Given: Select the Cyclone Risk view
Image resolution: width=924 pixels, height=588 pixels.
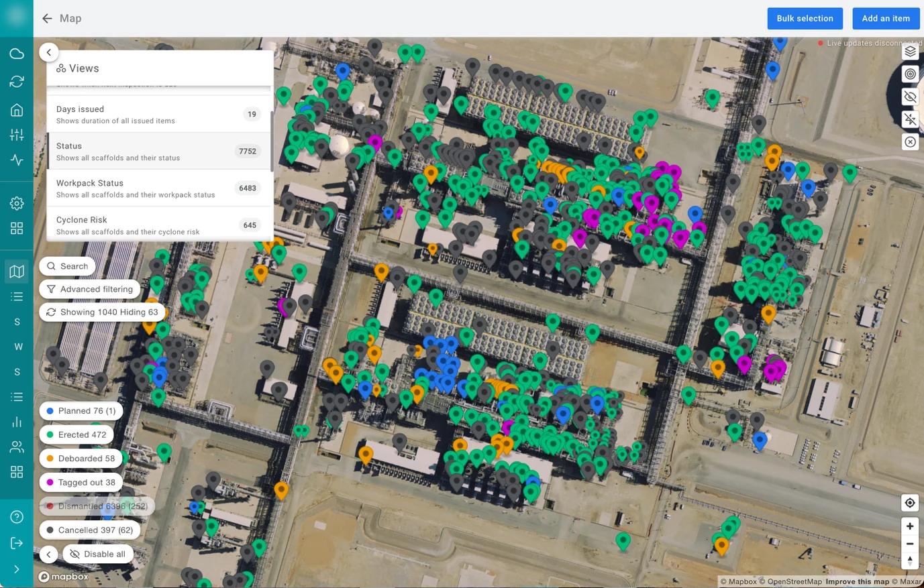Looking at the screenshot, I should 158,225.
